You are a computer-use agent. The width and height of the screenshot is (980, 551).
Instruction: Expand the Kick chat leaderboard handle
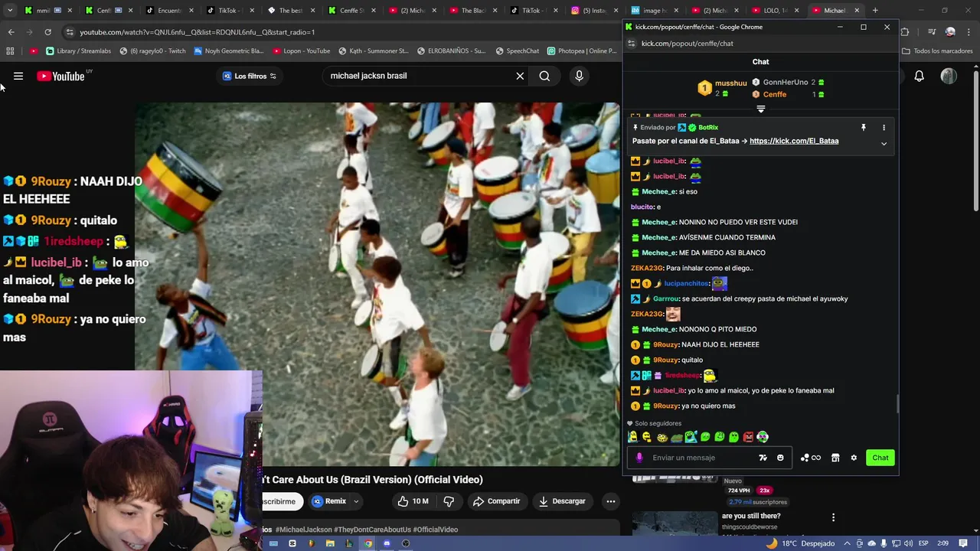click(x=760, y=109)
